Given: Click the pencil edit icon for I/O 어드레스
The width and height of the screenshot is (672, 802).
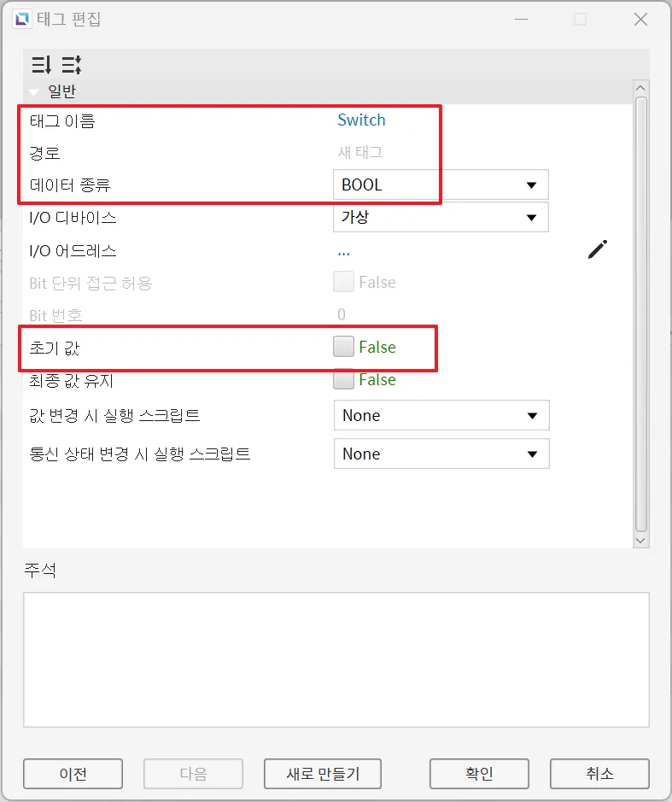Looking at the screenshot, I should coord(598,249).
